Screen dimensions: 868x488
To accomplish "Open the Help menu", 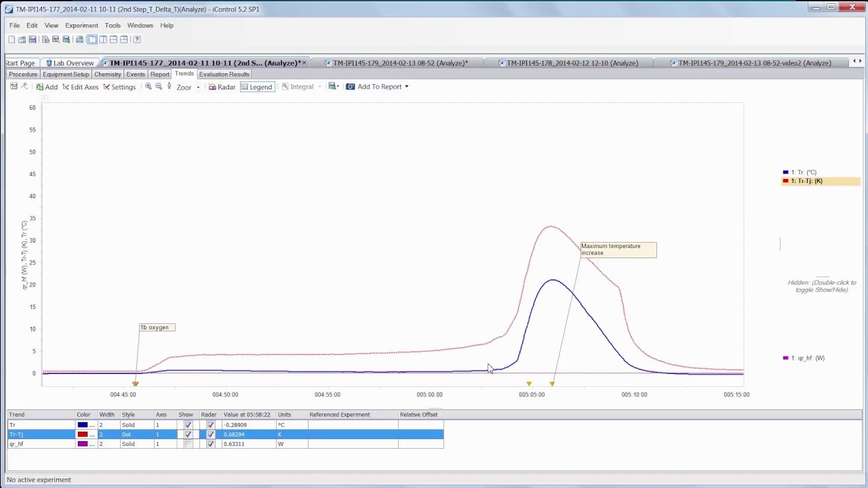I will [x=167, y=26].
